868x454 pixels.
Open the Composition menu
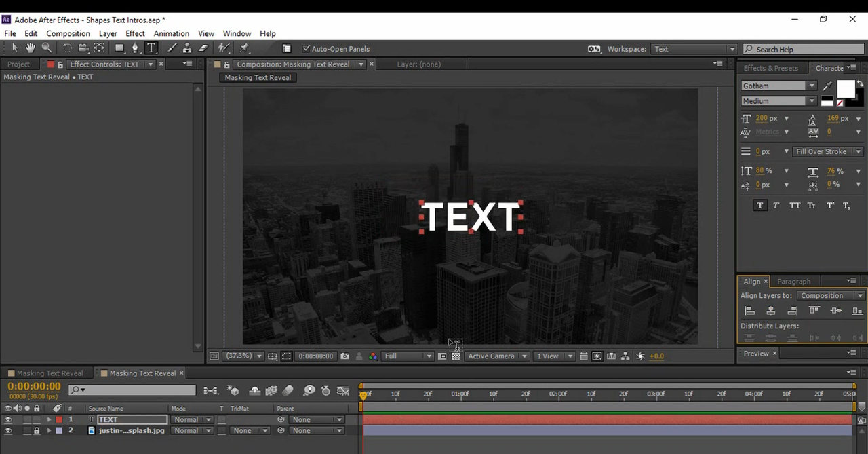(68, 33)
